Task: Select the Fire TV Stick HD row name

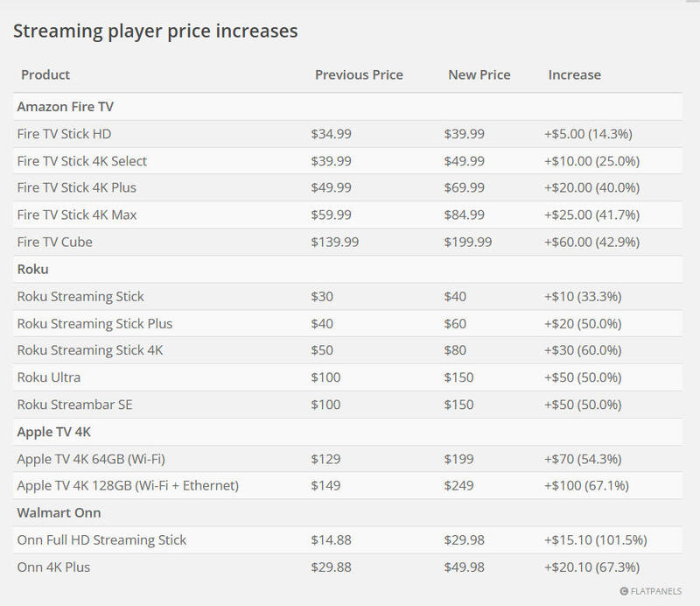Action: click(x=64, y=134)
